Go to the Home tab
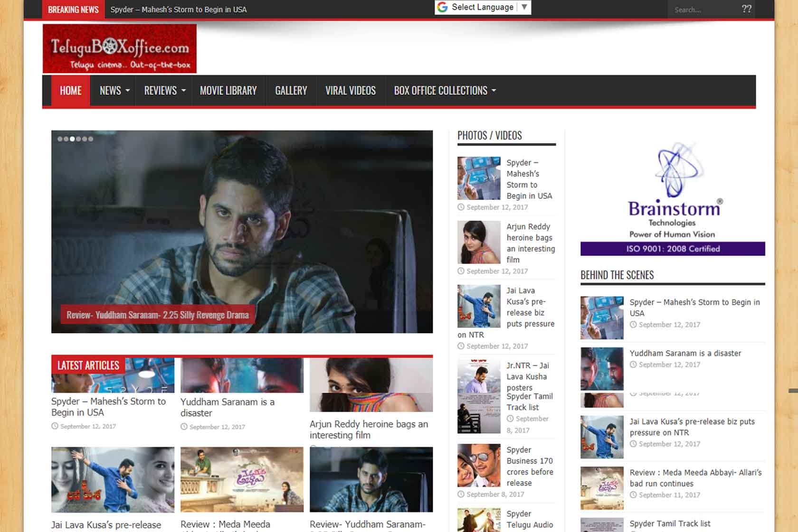Viewport: 798px width, 532px height. click(x=71, y=91)
